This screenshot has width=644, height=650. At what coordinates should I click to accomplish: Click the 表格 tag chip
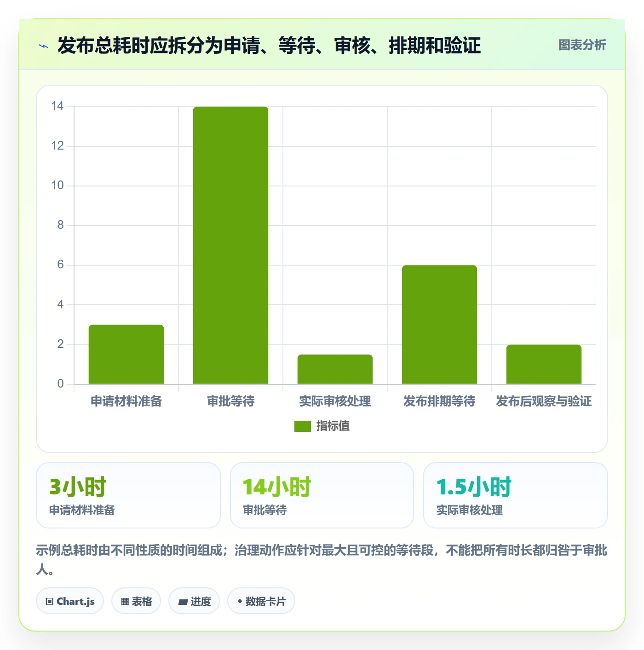136,601
